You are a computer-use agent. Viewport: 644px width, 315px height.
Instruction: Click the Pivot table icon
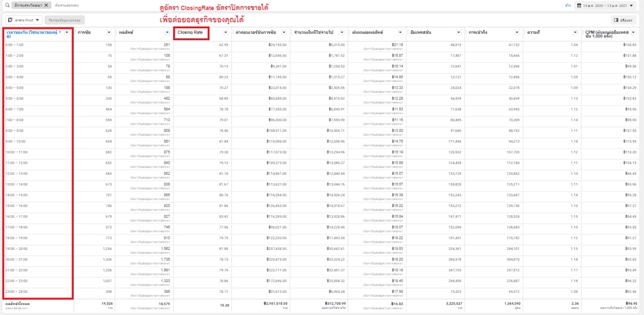coord(10,19)
